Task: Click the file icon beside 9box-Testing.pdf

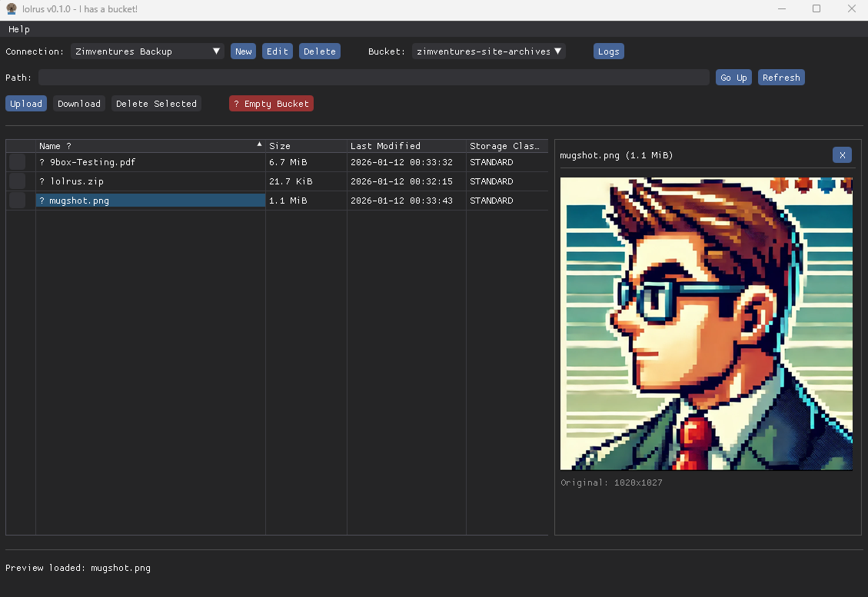Action: point(42,162)
